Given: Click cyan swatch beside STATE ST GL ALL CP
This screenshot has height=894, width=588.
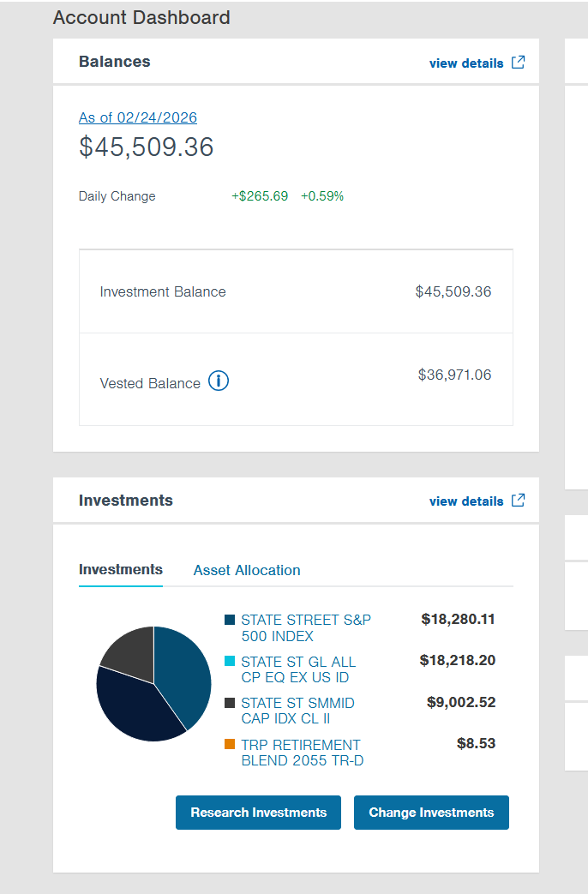Looking at the screenshot, I should coord(230,662).
